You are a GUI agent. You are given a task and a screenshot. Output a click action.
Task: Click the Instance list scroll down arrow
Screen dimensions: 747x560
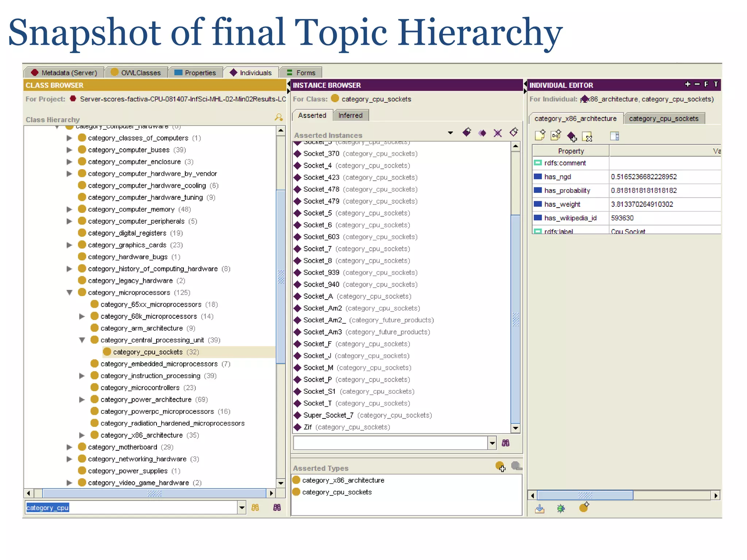(x=516, y=428)
